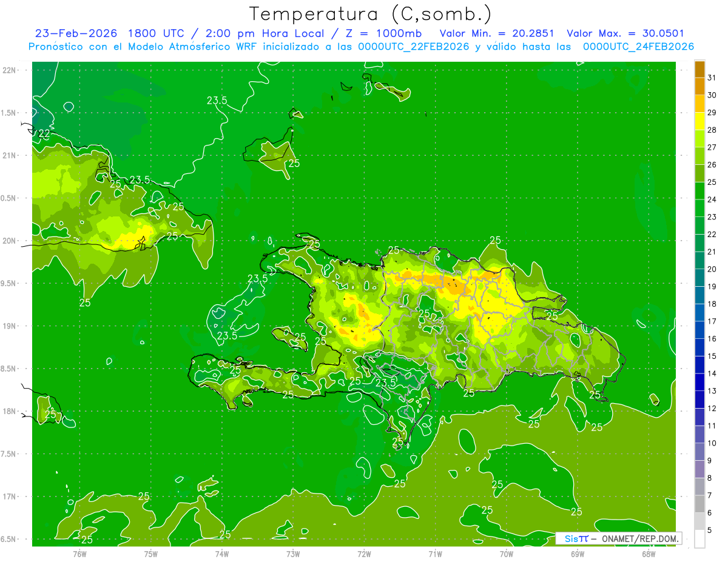Pick the yellow swatch between 28 and 29
The height and width of the screenshot is (562, 728).
click(699, 121)
